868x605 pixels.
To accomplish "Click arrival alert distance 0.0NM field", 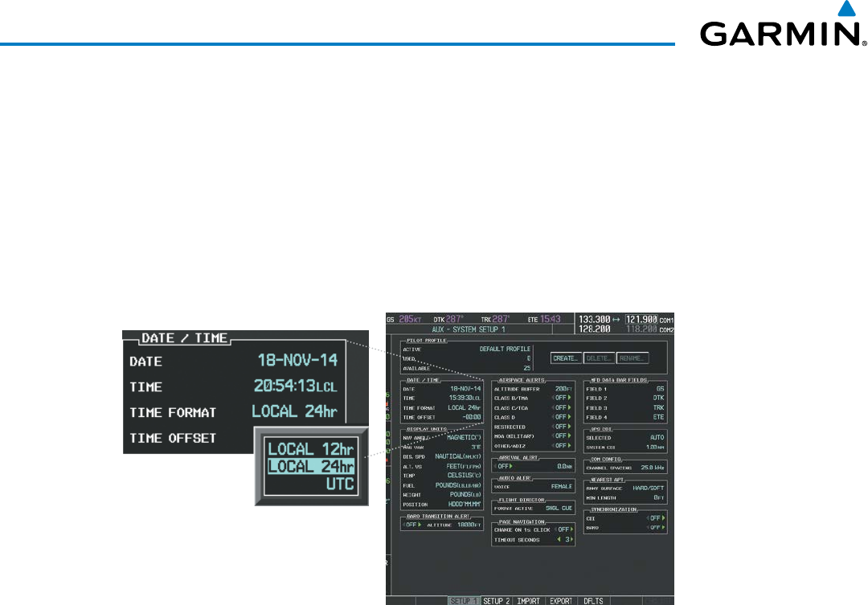I will click(565, 467).
